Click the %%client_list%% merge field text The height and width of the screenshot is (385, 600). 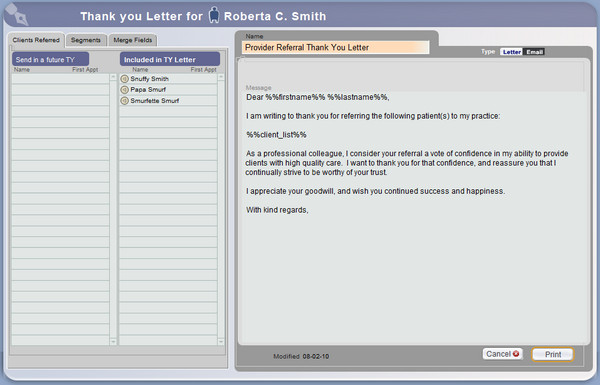point(276,135)
